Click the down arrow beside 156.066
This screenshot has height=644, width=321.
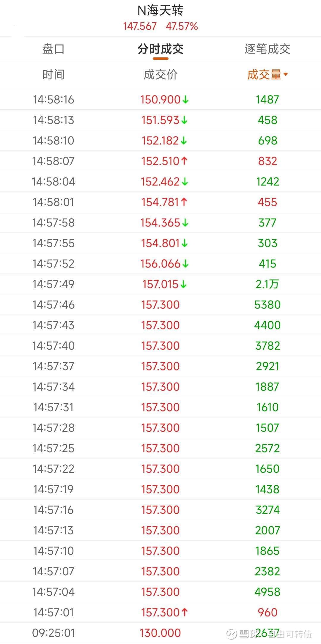click(x=186, y=264)
